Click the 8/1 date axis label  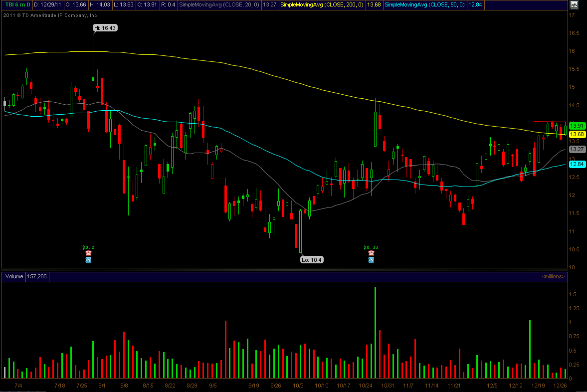click(x=102, y=385)
